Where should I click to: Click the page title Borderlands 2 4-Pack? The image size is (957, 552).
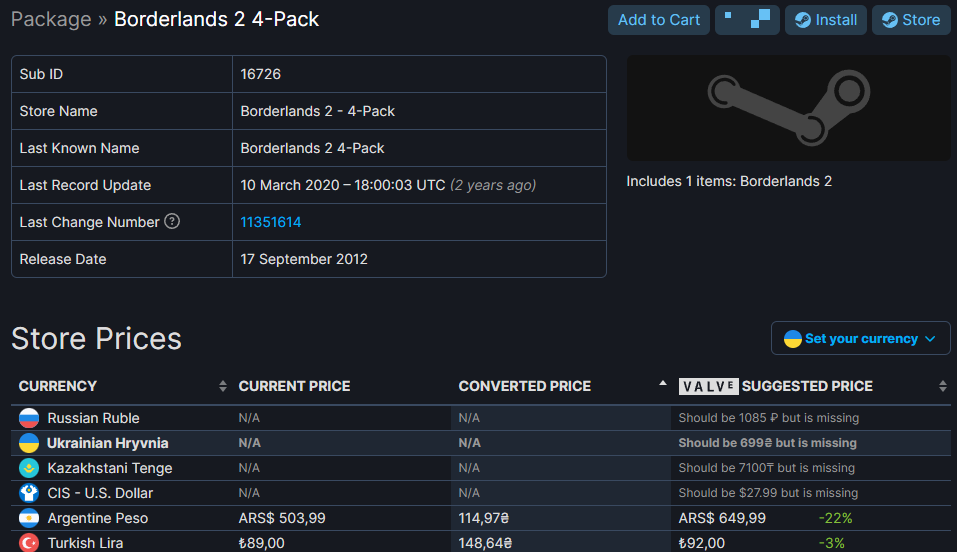[x=217, y=20]
